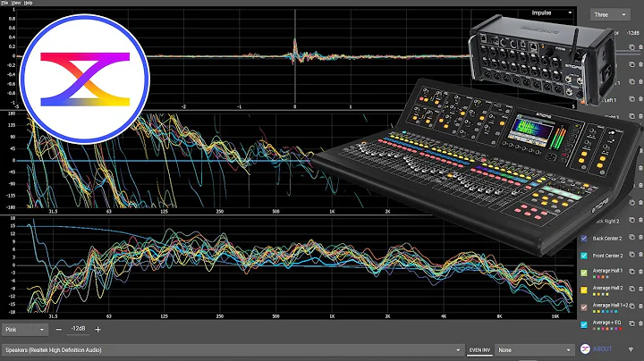Open the ABOUT link
The height and width of the screenshot is (361, 644).
click(602, 348)
